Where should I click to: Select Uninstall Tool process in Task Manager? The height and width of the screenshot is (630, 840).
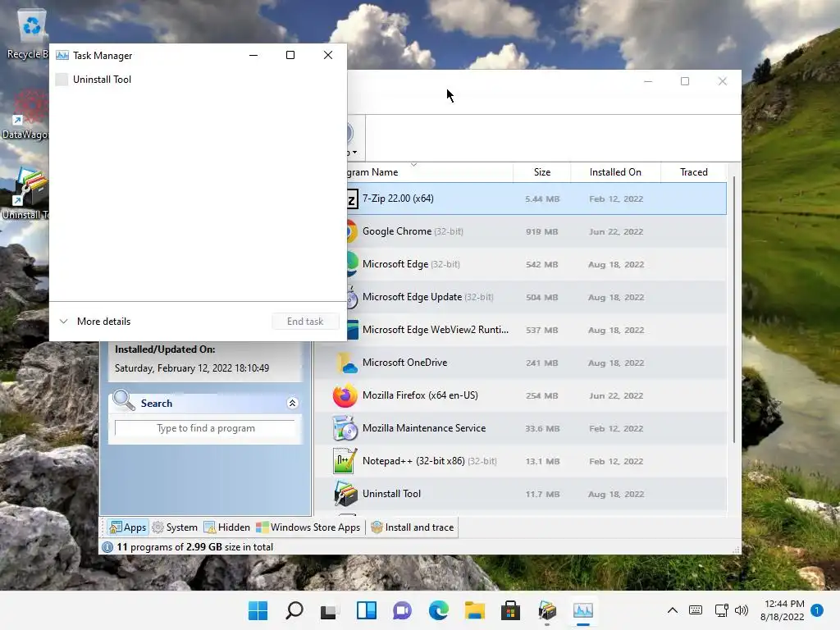[x=199, y=80]
